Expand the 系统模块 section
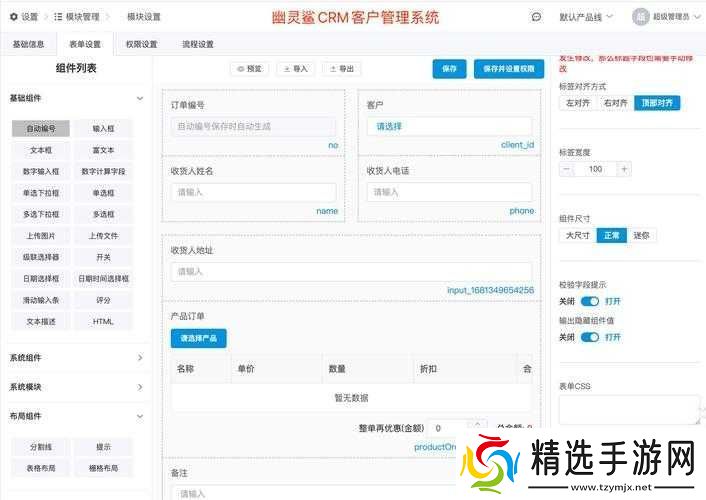706x500 pixels. coord(140,387)
